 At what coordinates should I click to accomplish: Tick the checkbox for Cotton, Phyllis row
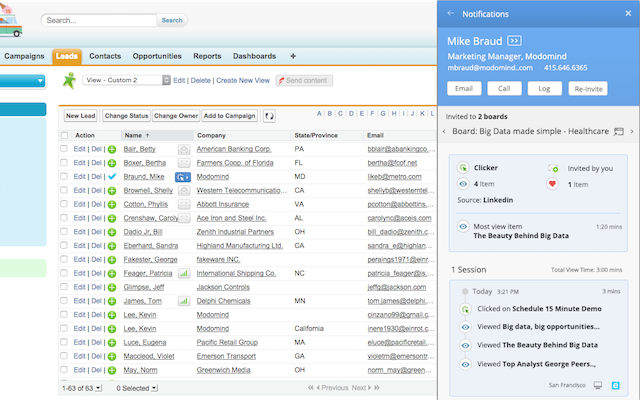pyautogui.click(x=66, y=204)
